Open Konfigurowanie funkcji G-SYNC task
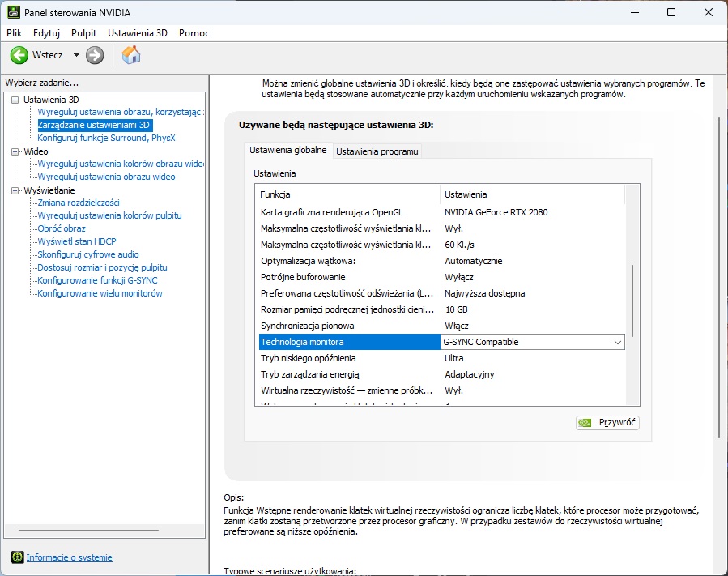 [97, 280]
